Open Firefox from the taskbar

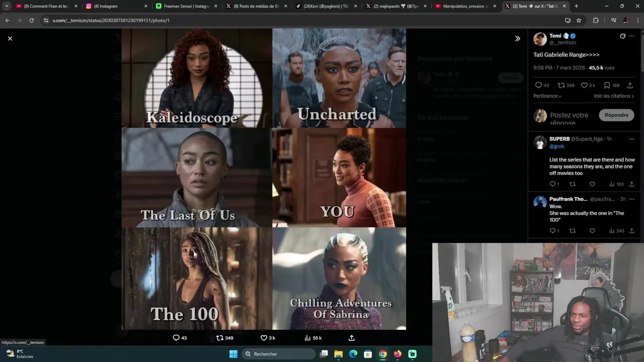[397, 354]
